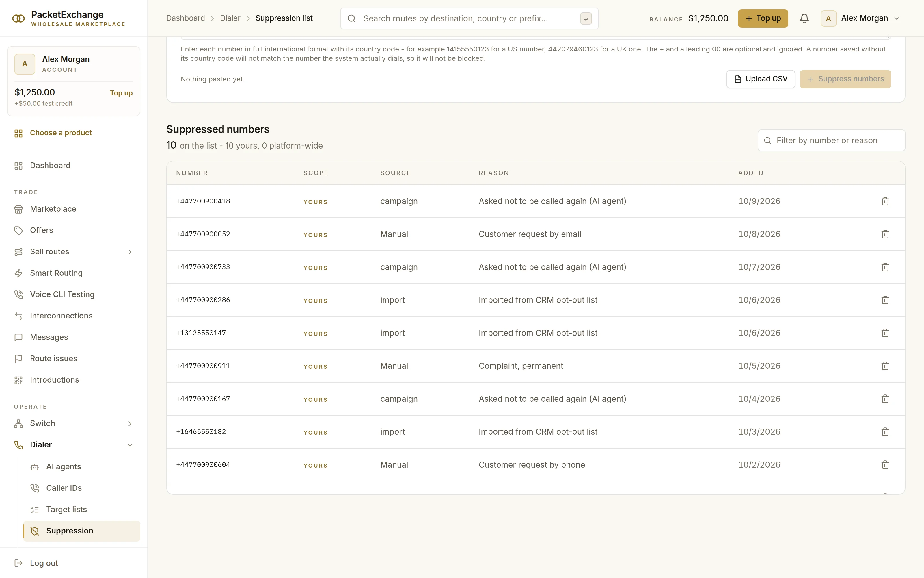This screenshot has width=924, height=578.
Task: Open Messages from sidebar
Action: pos(74,337)
